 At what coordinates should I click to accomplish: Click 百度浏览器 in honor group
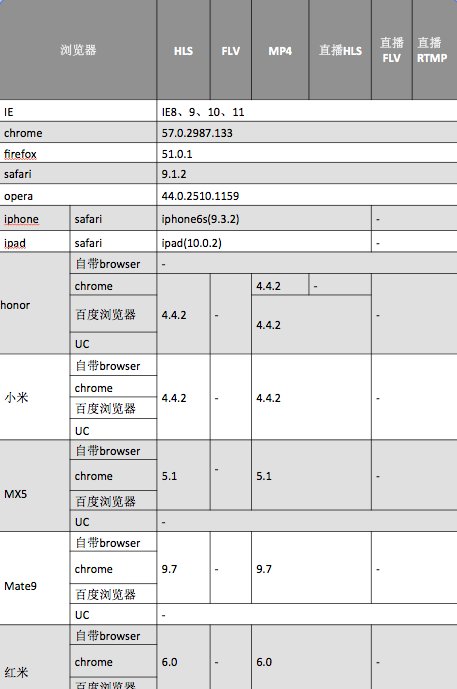(x=113, y=314)
